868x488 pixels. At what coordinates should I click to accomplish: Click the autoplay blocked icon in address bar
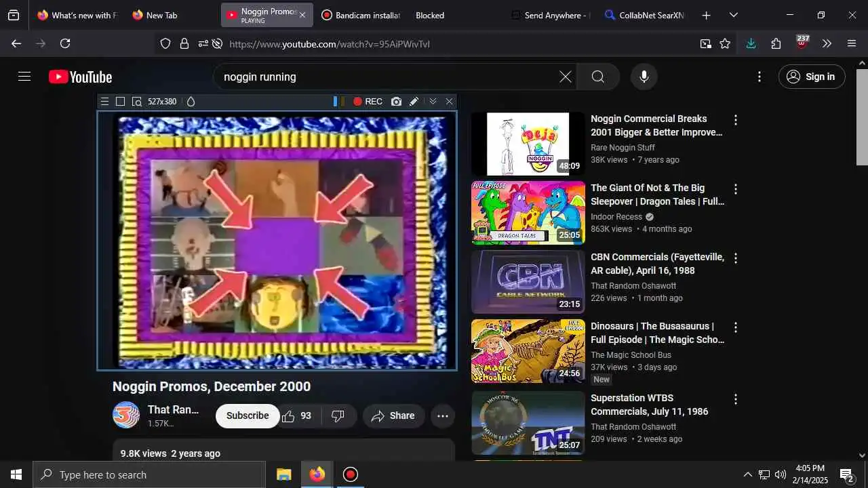[217, 43]
